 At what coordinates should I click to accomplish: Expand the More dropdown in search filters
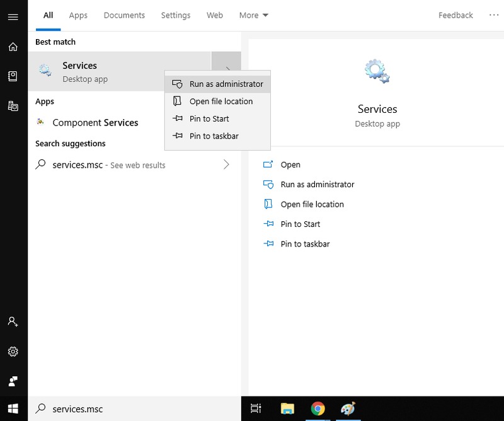253,15
